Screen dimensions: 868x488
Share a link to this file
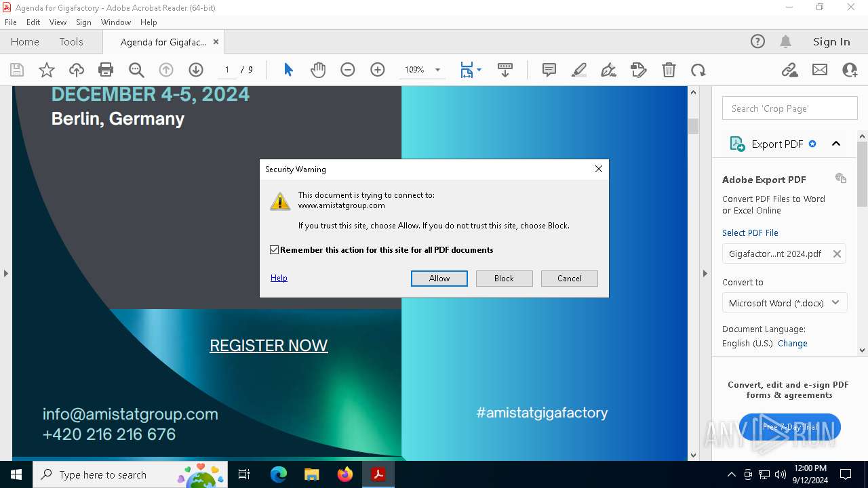point(790,70)
